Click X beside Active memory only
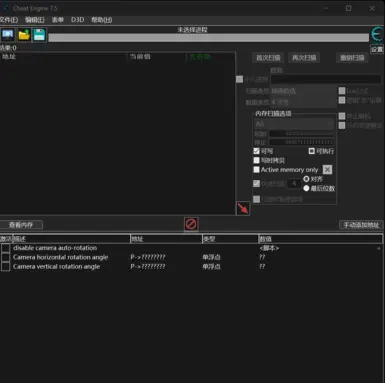Viewport: 385px width, 383px height. click(x=327, y=170)
